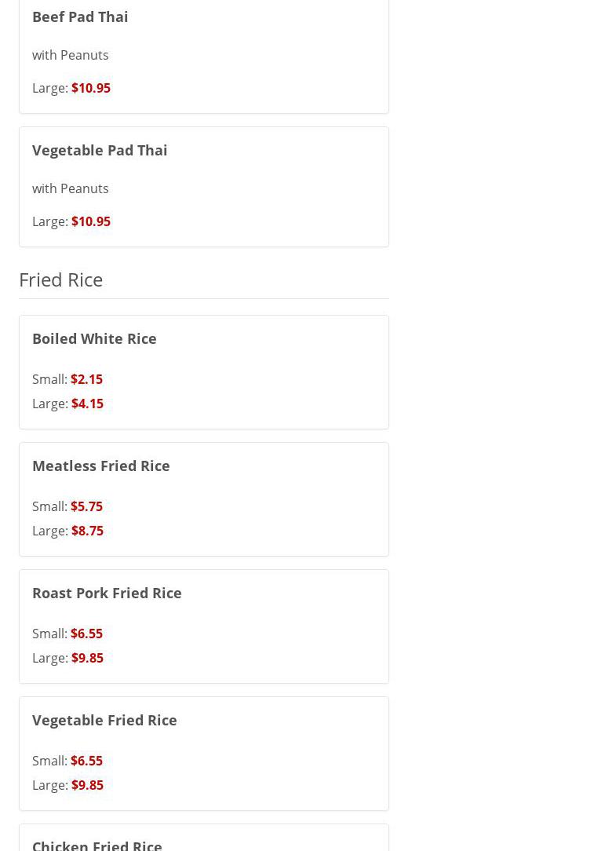Open the Vegetable Fried Rice item
This screenshot has height=851, width=616.
pyautogui.click(x=104, y=720)
